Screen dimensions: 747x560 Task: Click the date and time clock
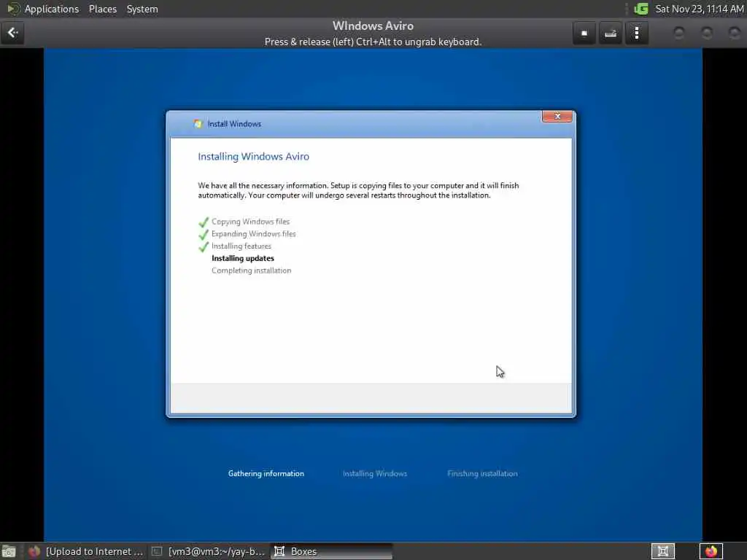pyautogui.click(x=699, y=9)
